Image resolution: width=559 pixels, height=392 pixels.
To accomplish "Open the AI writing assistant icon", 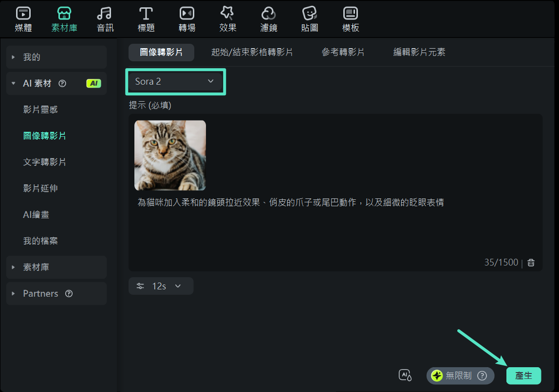I will pyautogui.click(x=405, y=375).
